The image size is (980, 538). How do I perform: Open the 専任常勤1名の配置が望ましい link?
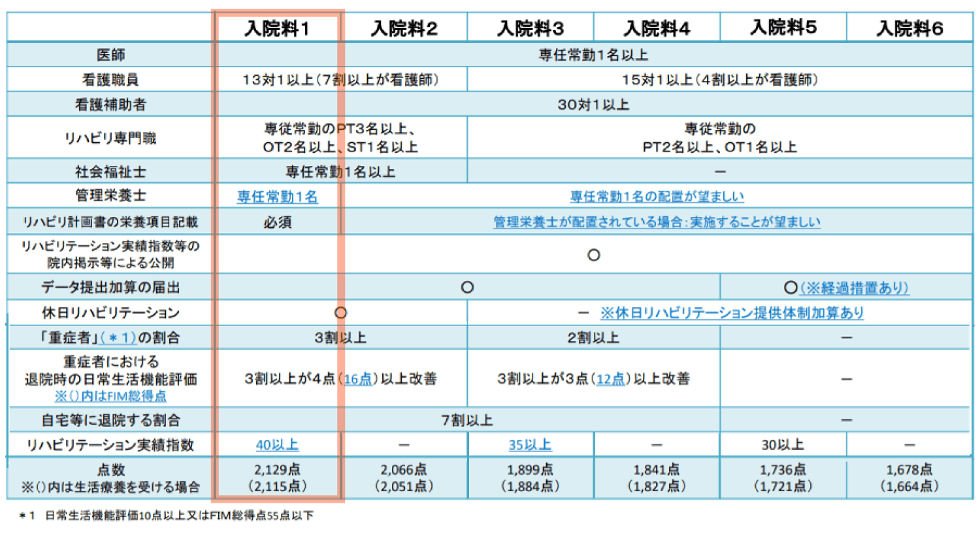[657, 197]
